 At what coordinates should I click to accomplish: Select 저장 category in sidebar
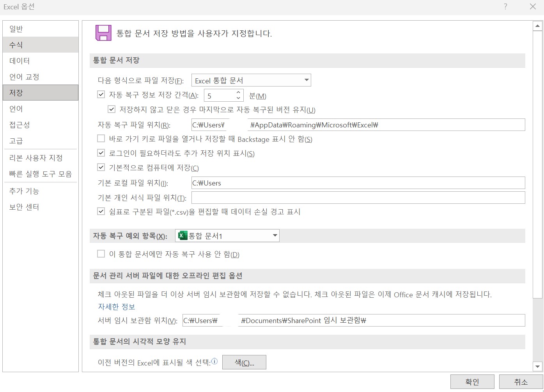click(41, 93)
